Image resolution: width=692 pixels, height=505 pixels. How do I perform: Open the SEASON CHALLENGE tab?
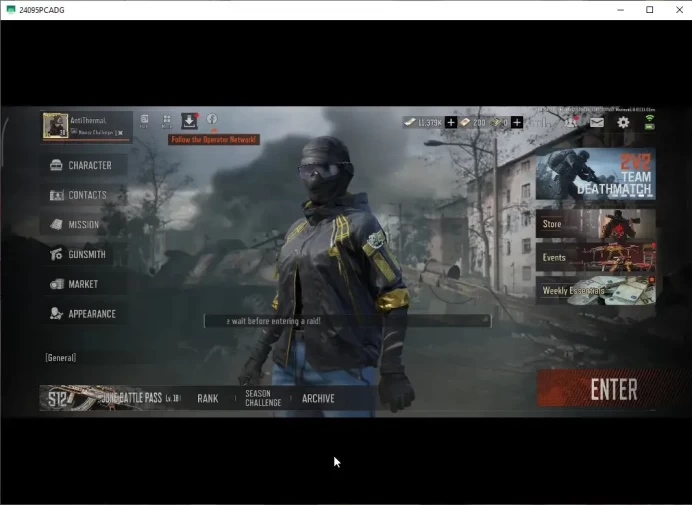point(263,398)
